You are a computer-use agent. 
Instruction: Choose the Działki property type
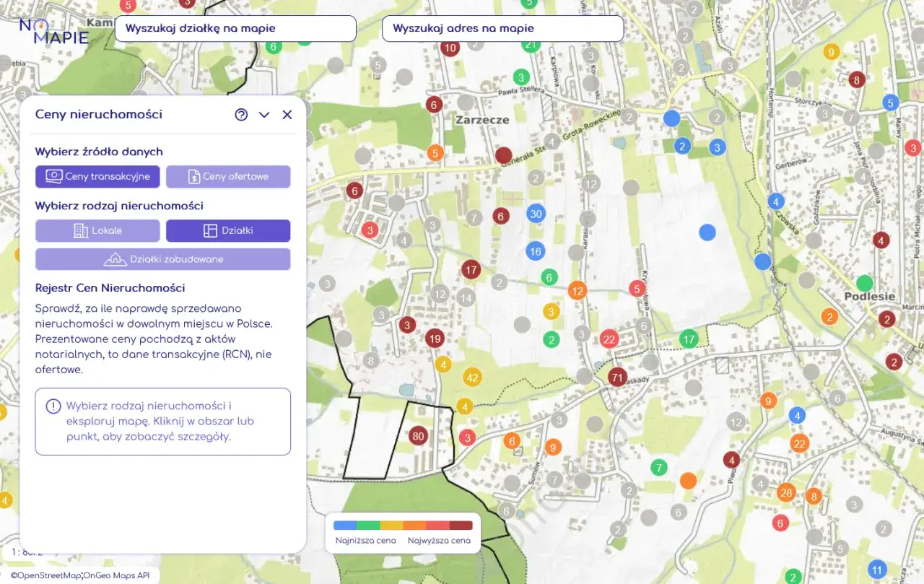coord(228,231)
